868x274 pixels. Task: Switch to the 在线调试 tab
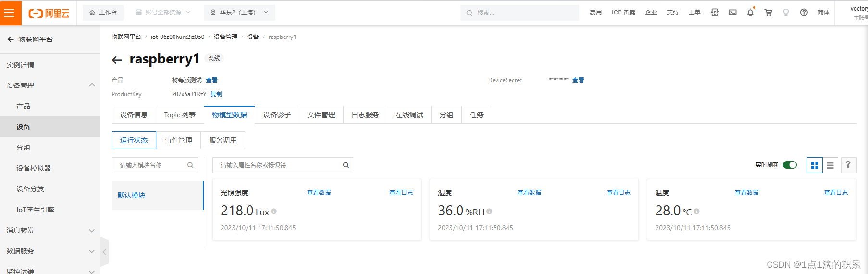pos(409,115)
